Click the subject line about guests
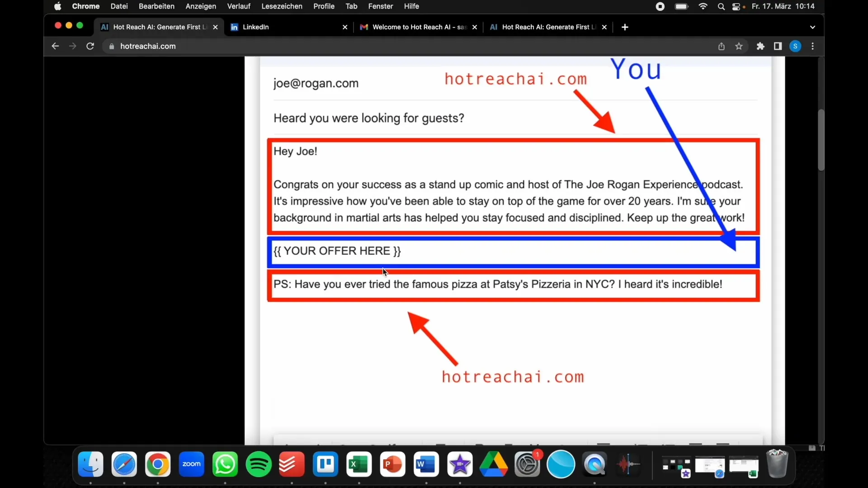This screenshot has width=868, height=488. (368, 118)
